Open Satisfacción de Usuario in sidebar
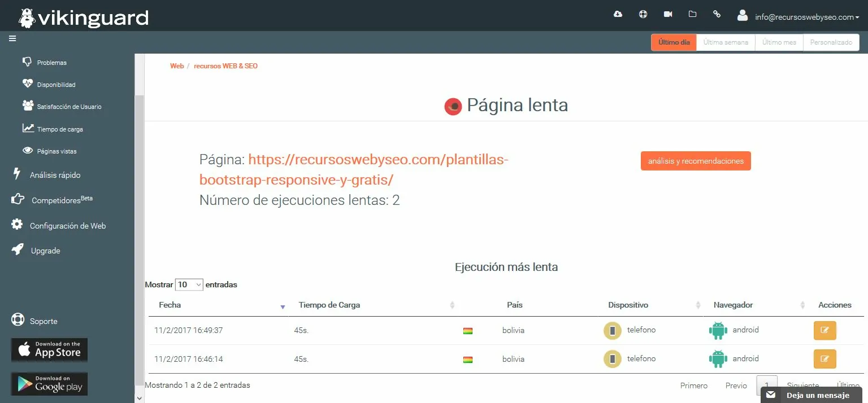This screenshot has width=868, height=403. pyautogui.click(x=69, y=107)
